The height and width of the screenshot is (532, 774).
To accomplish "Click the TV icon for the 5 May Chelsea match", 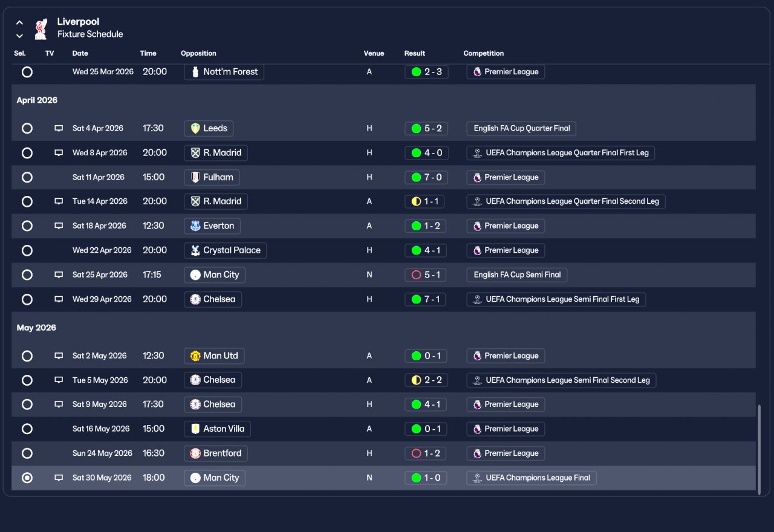I will (x=59, y=380).
